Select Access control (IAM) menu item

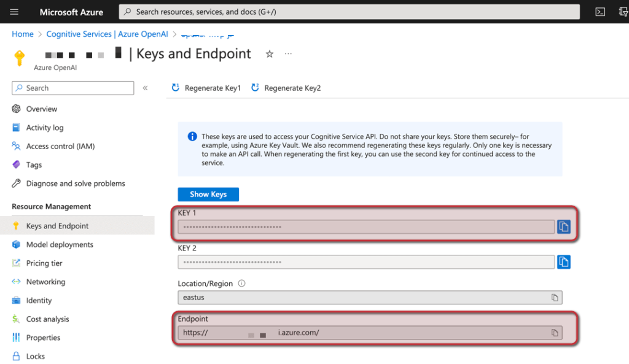(60, 146)
